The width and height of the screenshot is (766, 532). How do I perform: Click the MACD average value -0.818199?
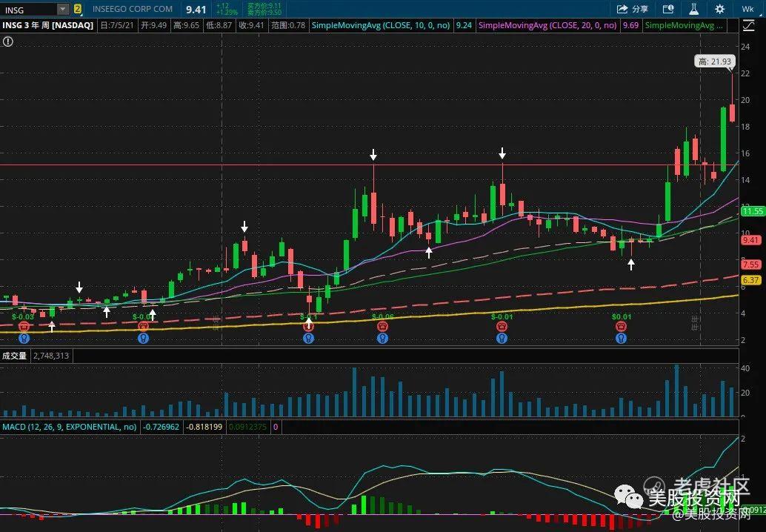click(204, 427)
